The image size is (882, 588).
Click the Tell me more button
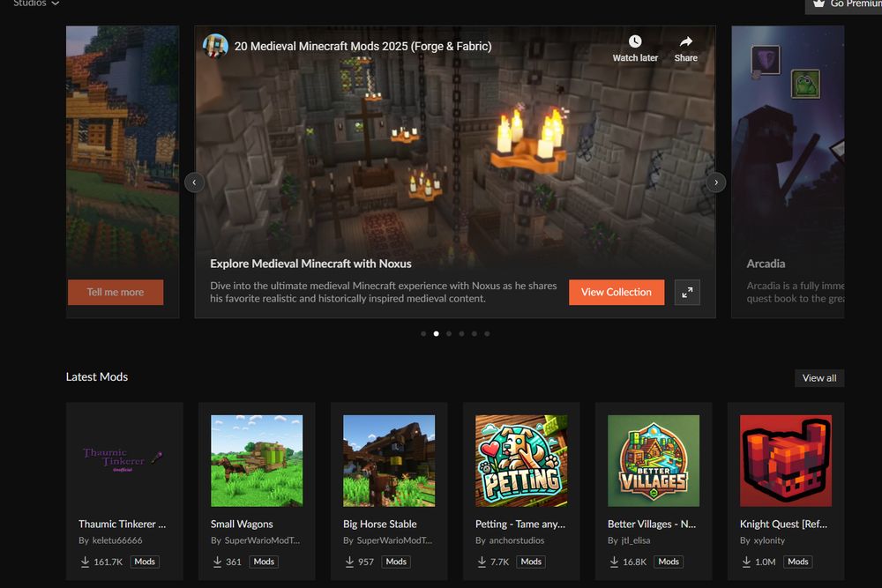coord(116,292)
